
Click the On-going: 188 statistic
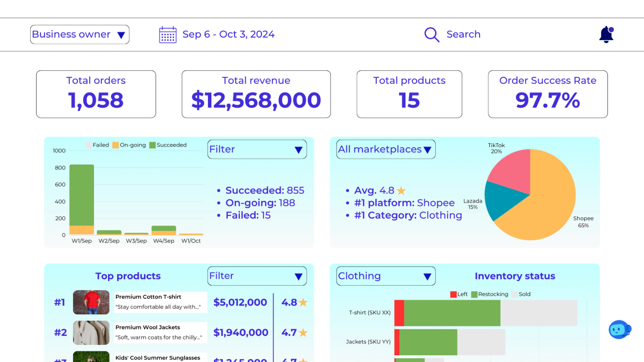260,203
